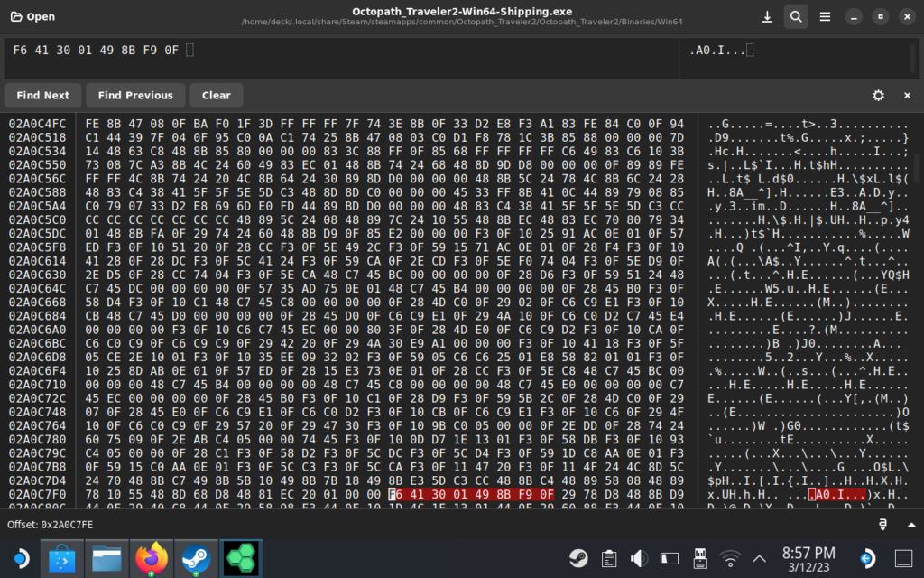Click the highlighted hex match F6 41 30

tap(471, 494)
